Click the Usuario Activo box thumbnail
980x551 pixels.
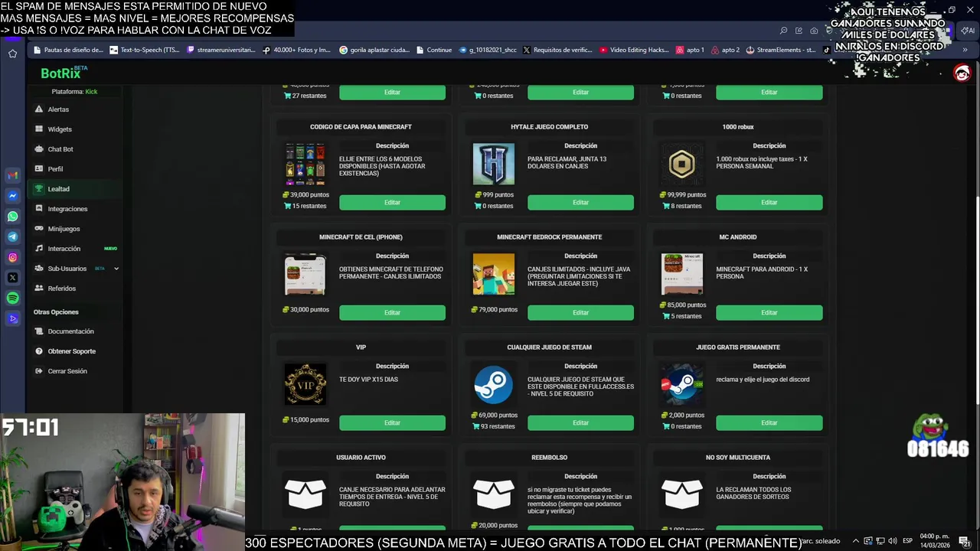click(x=305, y=494)
